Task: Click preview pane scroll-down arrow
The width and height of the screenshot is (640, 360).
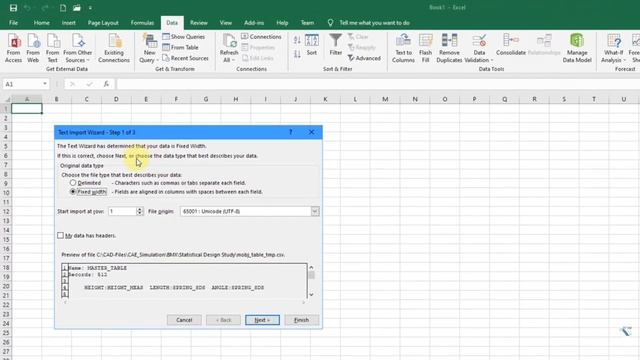Action: pyautogui.click(x=311, y=294)
